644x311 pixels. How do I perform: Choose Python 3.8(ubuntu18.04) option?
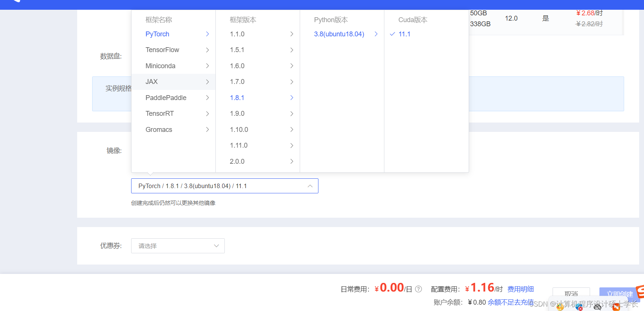342,34
